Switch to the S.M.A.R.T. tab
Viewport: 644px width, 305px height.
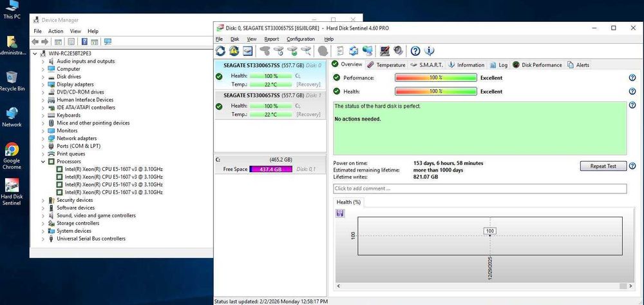[x=426, y=65]
